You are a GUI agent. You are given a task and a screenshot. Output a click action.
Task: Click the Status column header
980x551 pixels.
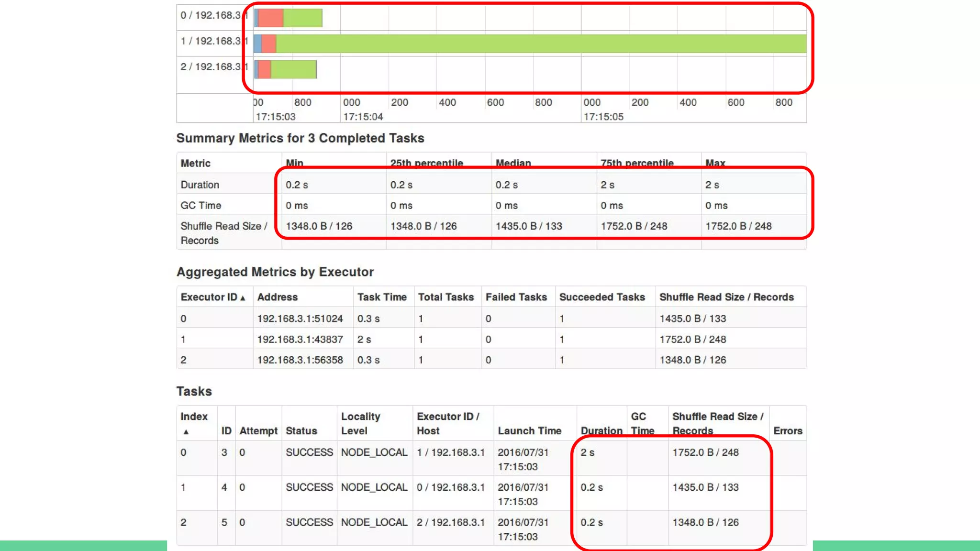[x=301, y=430]
